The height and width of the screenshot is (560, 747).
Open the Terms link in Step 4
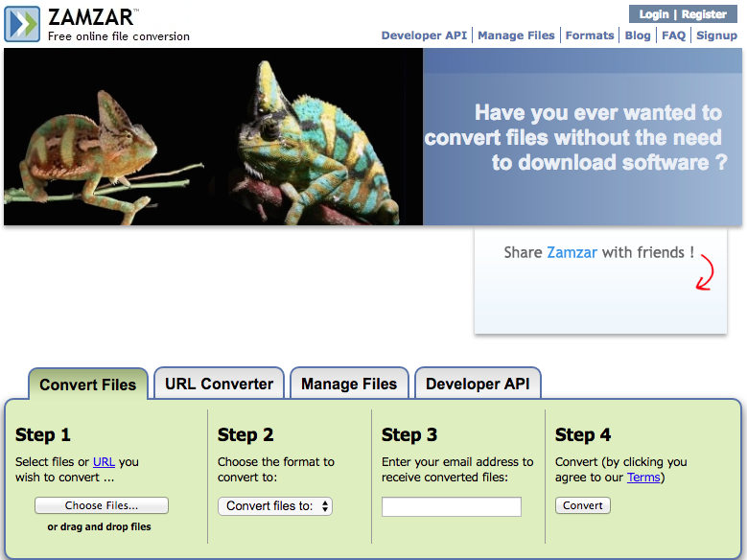coord(643,477)
